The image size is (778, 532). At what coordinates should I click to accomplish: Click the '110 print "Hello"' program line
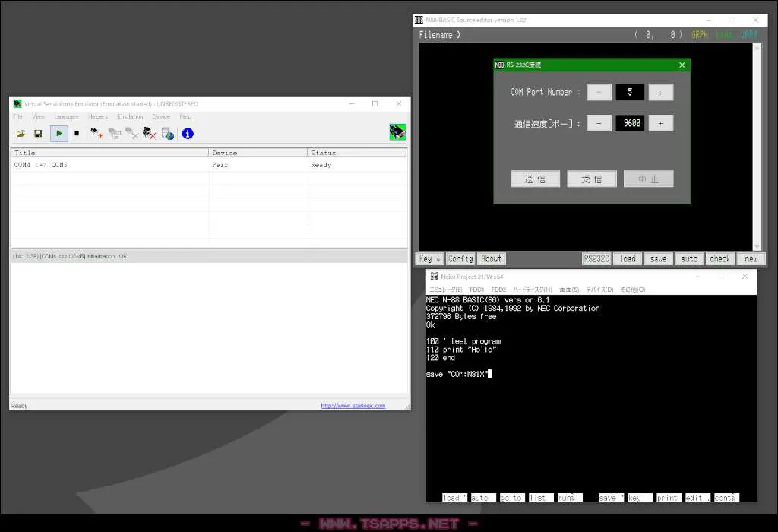coord(461,350)
